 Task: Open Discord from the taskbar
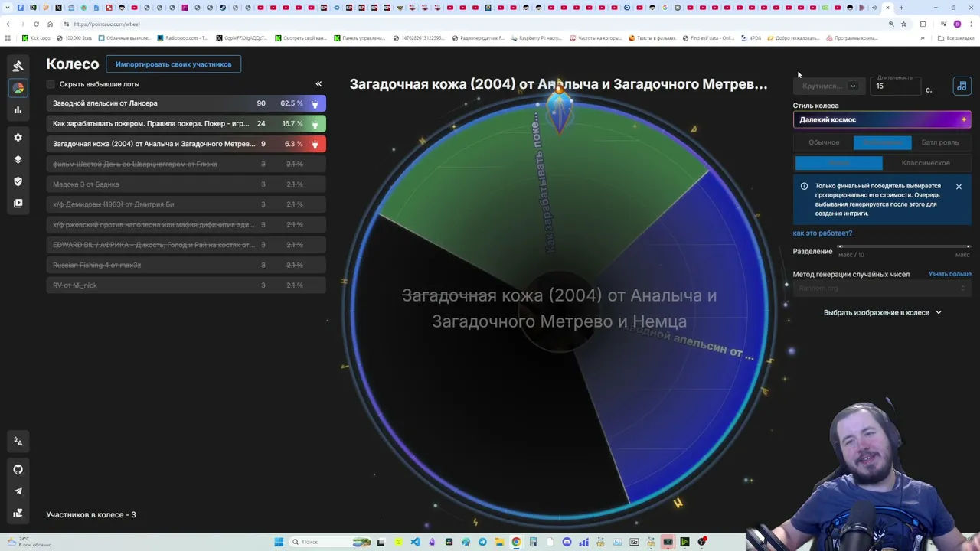[x=567, y=542]
